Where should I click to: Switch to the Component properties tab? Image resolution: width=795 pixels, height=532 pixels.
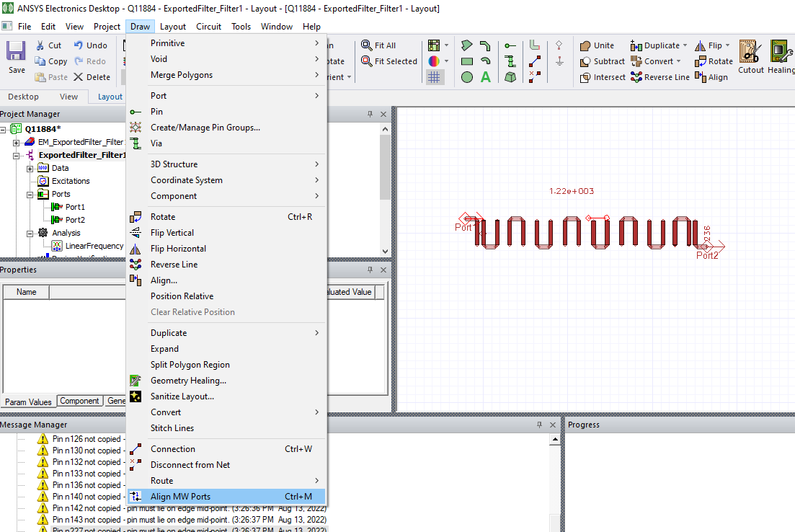[x=79, y=402]
